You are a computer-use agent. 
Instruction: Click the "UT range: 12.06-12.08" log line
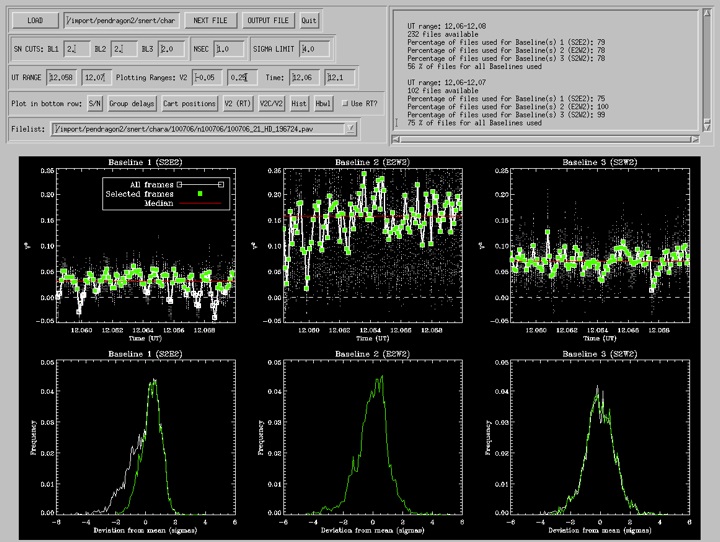coord(446,26)
